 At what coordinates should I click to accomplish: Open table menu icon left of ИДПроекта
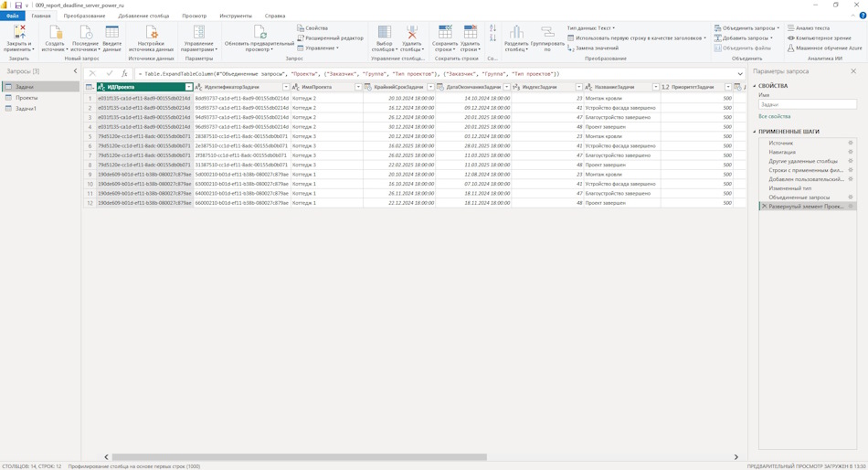[90, 87]
